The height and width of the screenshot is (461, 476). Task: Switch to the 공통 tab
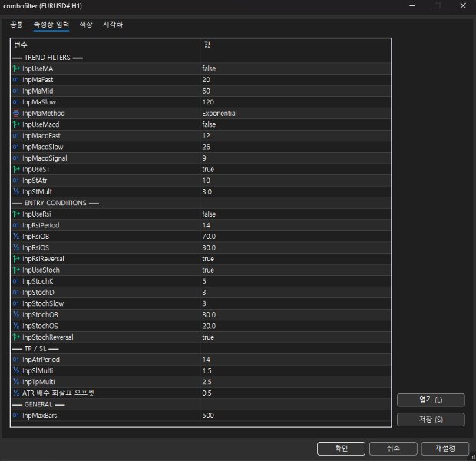[x=17, y=25]
